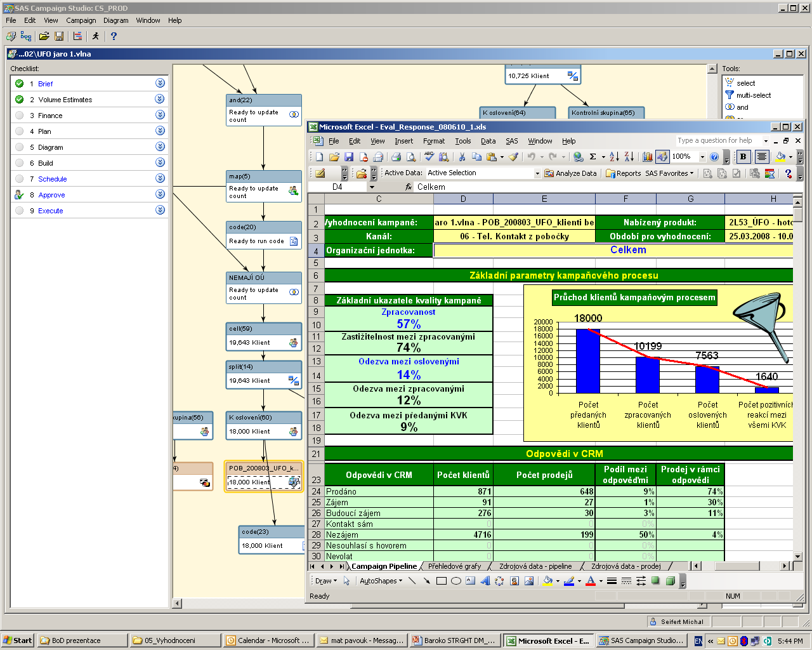Viewport: 812px width, 650px height.
Task: Click the open folder icon in SAS Campaign Studio toolbar
Action: pos(44,36)
